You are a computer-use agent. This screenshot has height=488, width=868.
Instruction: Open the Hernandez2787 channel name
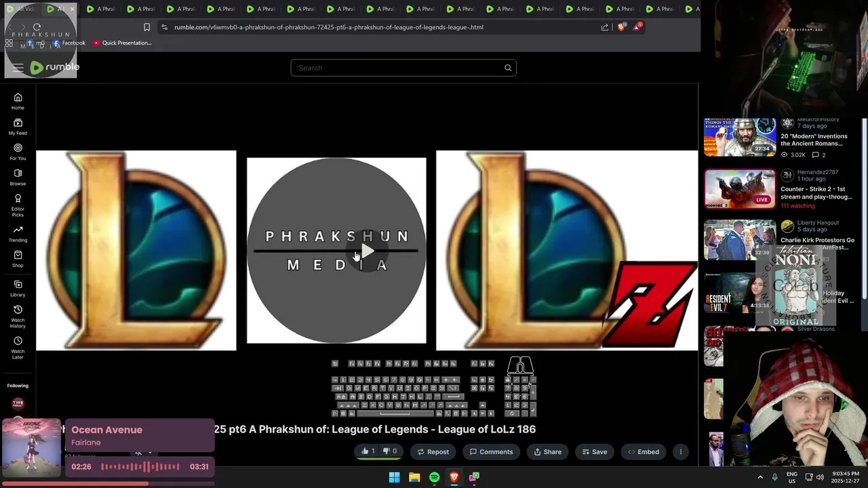817,172
